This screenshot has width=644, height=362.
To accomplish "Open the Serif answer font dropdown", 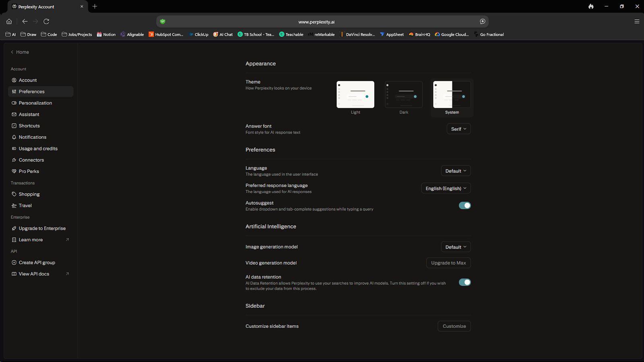I will click(x=458, y=129).
